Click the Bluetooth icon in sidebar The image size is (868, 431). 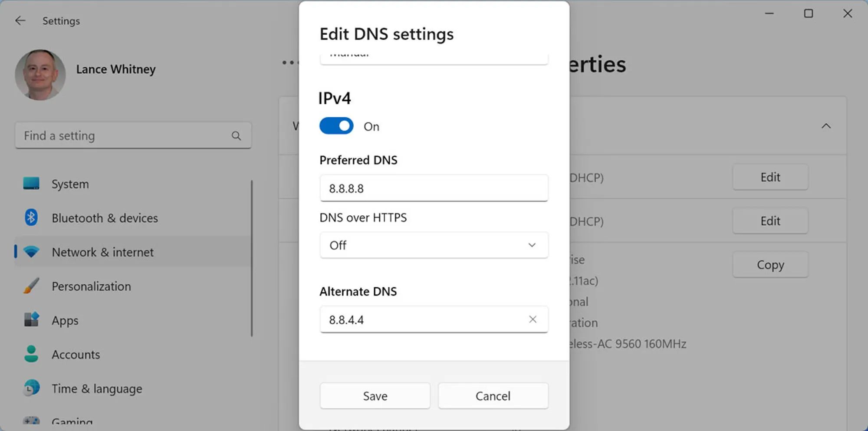tap(31, 217)
